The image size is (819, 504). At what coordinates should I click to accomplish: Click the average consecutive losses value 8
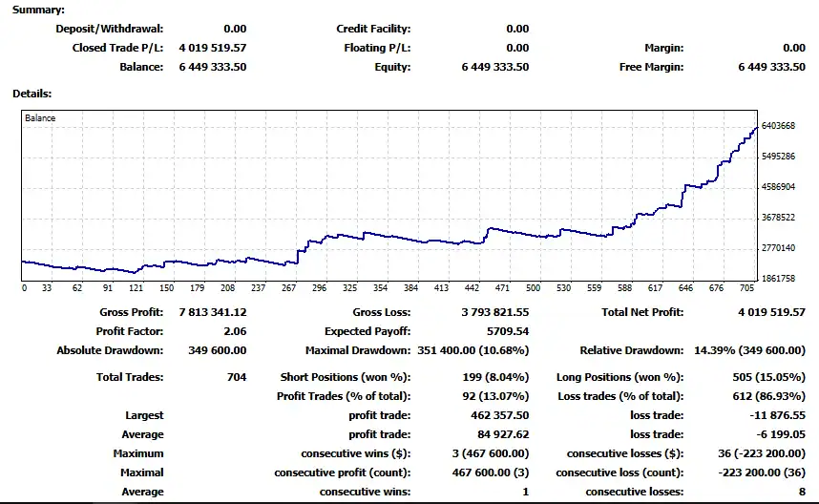tap(802, 492)
